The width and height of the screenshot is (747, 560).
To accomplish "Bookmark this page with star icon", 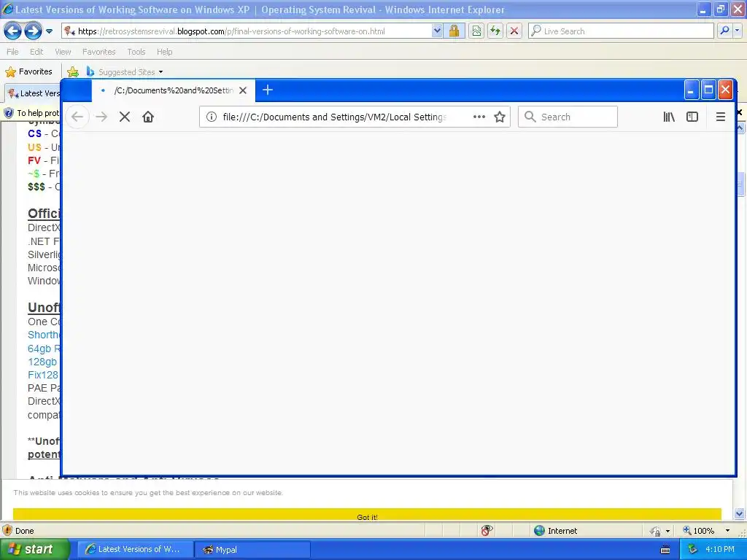I will (499, 117).
